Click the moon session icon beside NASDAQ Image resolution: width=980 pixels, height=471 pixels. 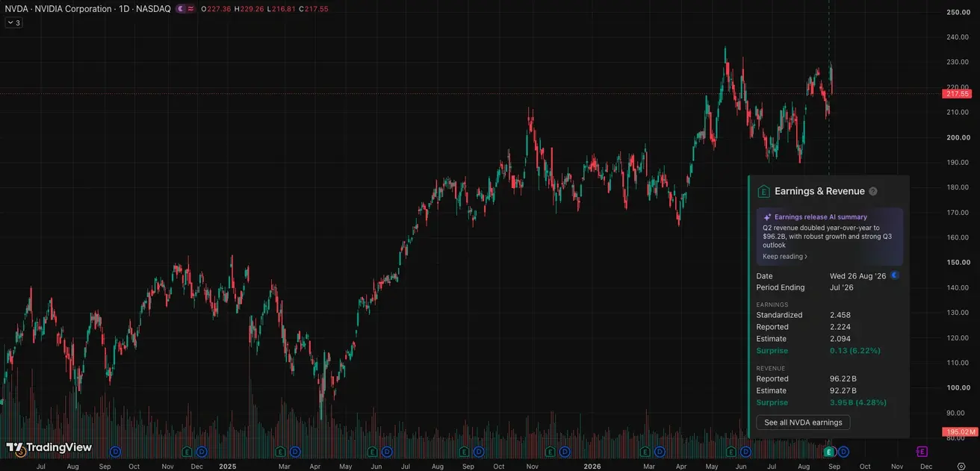[180, 9]
